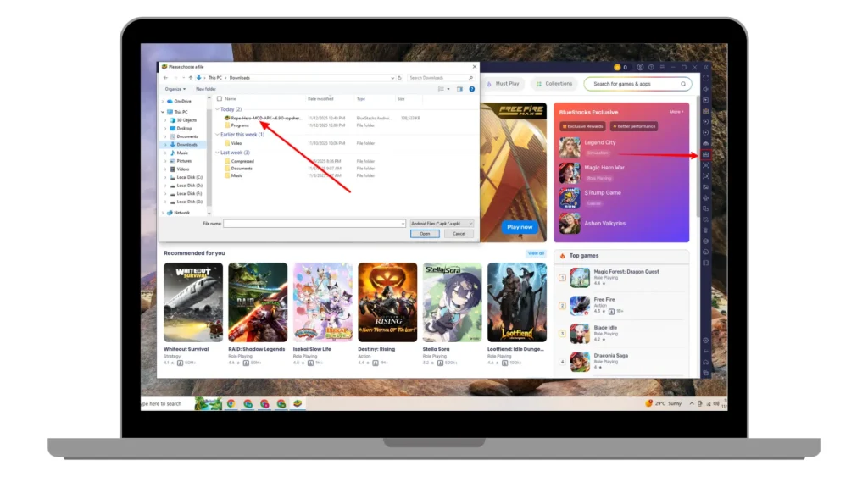Click the BlueStacks icon on Windows taskbar
This screenshot has height=488, width=868.
pos(298,403)
